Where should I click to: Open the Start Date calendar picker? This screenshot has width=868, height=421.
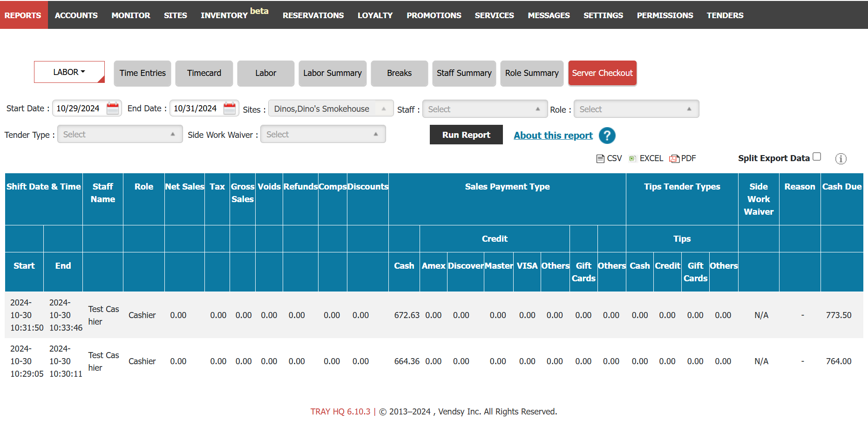pyautogui.click(x=113, y=109)
